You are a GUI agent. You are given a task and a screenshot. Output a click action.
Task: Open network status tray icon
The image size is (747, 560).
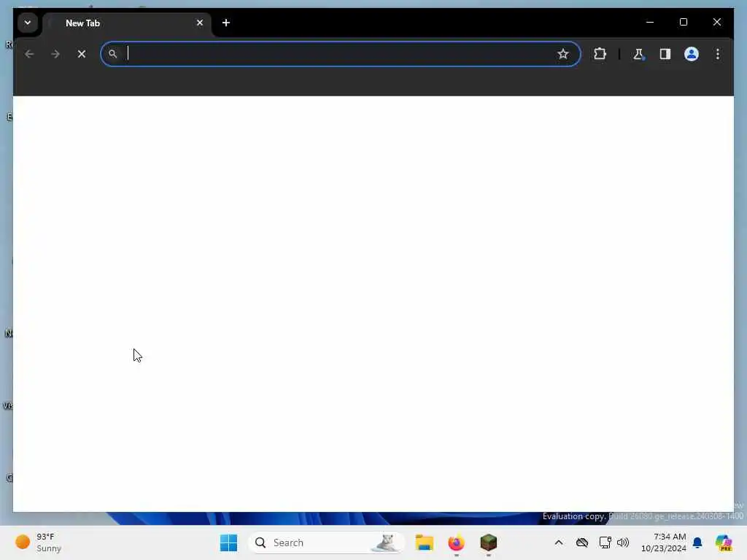(605, 542)
